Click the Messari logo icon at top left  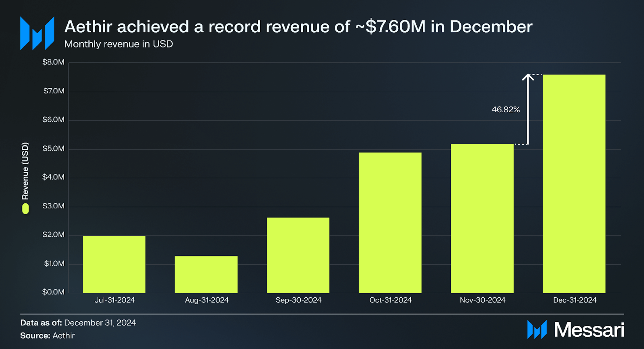click(37, 33)
